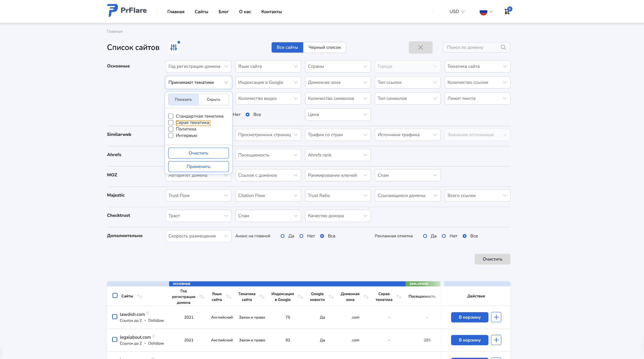Sort by Индексация в Google column arrows
The height and width of the screenshot is (359, 644).
tap(300, 297)
